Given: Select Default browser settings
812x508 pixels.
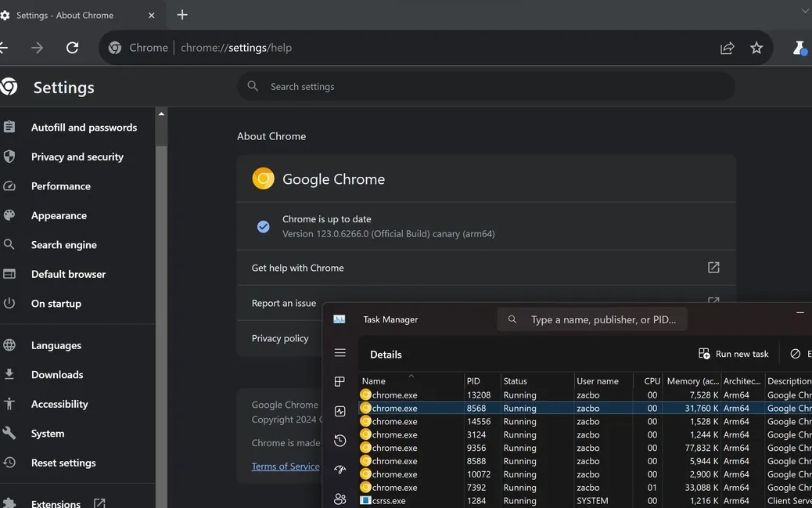Looking at the screenshot, I should [x=68, y=274].
